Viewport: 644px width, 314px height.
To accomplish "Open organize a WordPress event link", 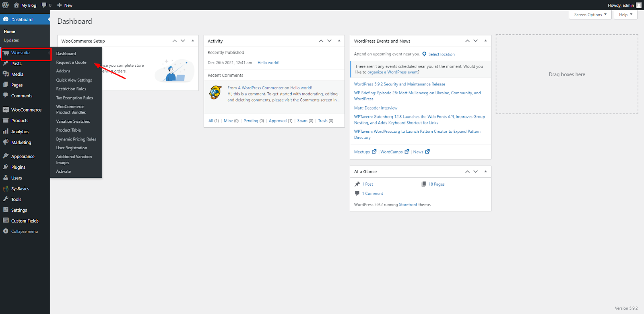I will 392,72.
